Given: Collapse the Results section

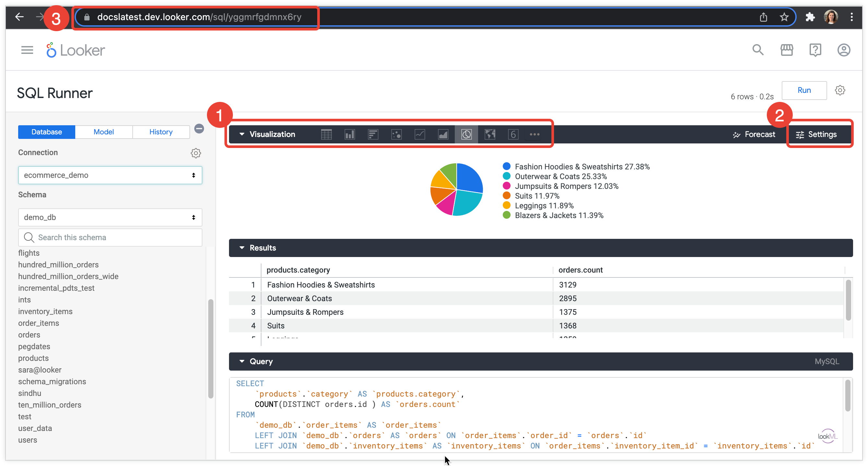Looking at the screenshot, I should click(x=242, y=248).
